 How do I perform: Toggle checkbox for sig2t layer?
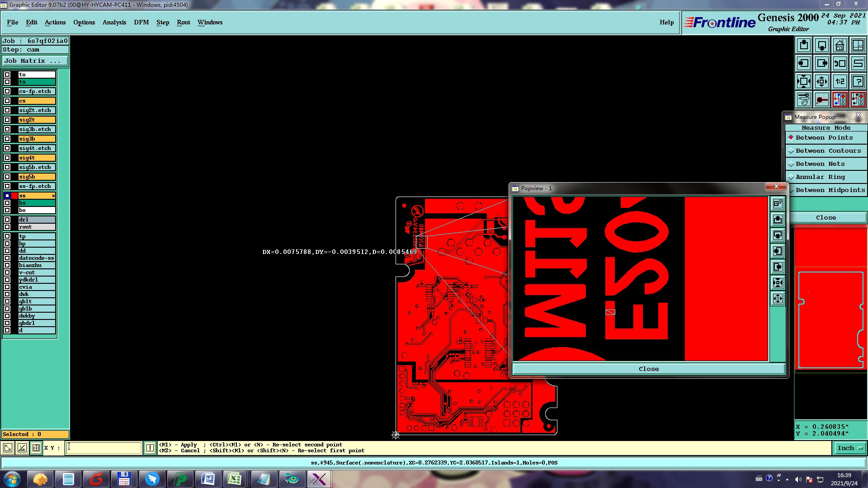pyautogui.click(x=7, y=120)
